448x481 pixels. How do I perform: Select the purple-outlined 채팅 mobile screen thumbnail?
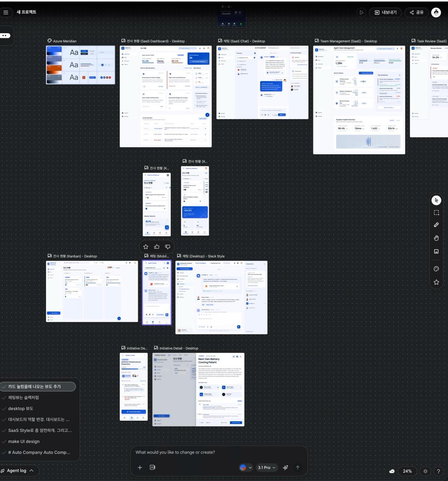(x=157, y=293)
